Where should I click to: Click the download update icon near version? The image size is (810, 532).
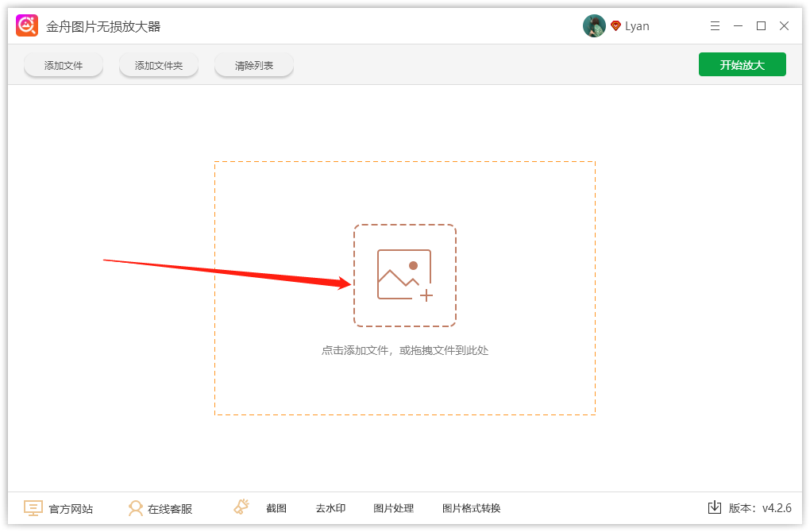(715, 507)
